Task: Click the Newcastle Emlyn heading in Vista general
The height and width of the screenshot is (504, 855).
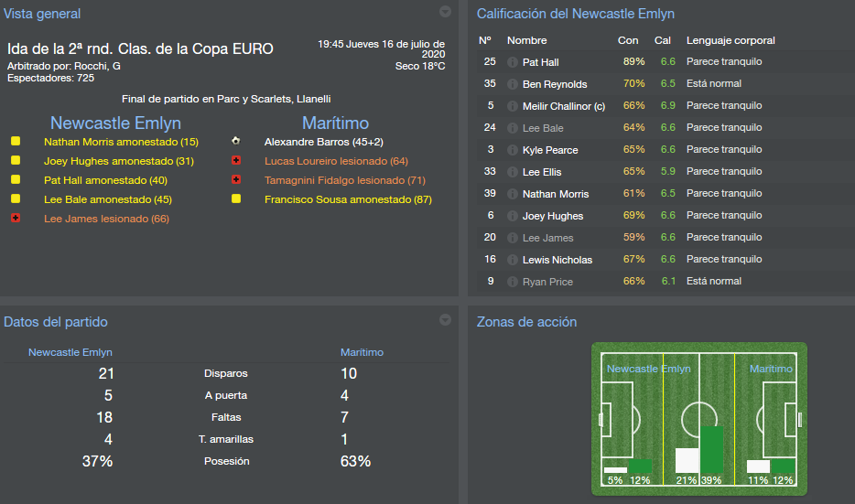Action: click(115, 123)
